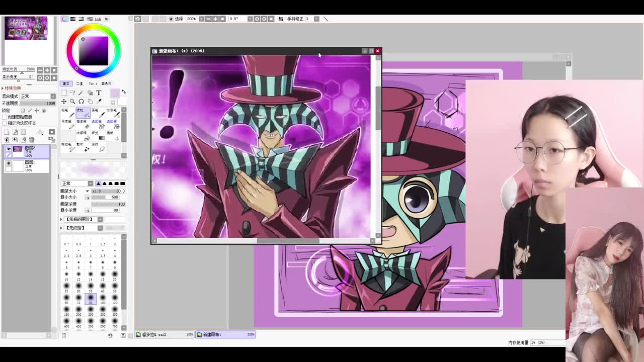Click undo arrow in top toolbar
Screen dimensions: 644x362
pos(137,19)
